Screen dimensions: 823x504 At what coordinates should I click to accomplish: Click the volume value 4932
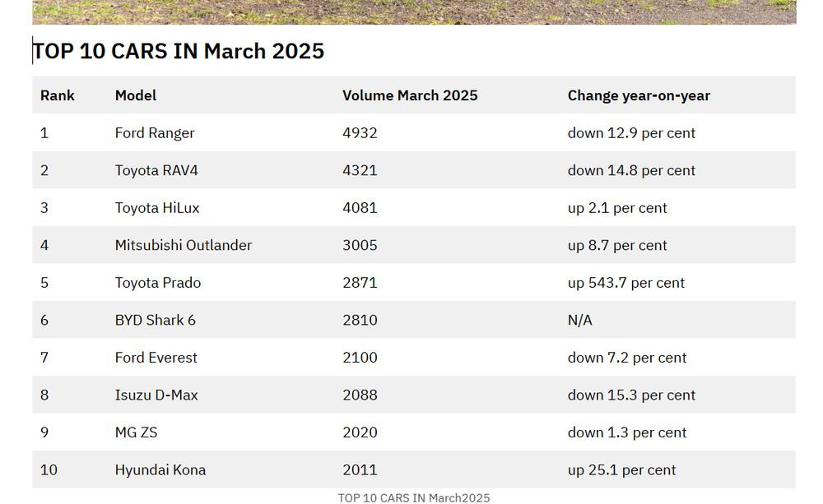point(360,133)
